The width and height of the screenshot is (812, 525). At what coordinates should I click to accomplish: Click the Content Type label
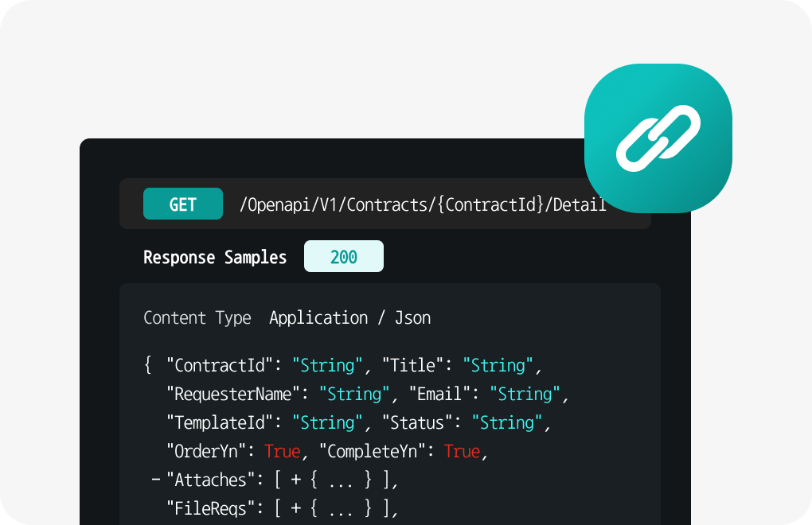(197, 318)
